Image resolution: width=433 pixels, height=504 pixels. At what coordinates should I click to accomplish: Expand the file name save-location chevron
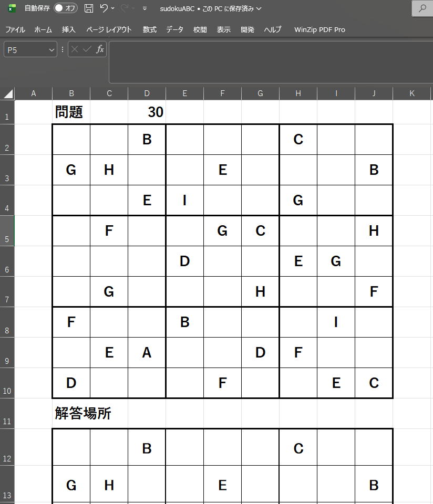pyautogui.click(x=259, y=9)
